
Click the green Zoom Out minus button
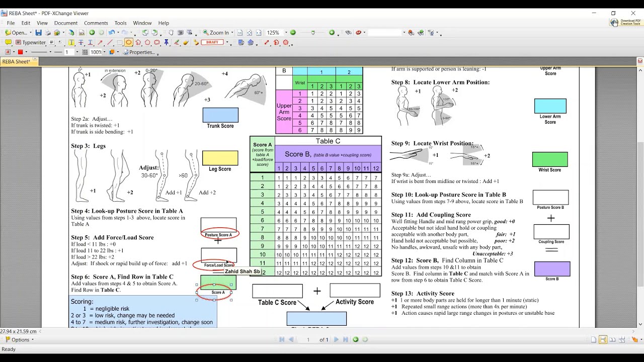click(x=293, y=33)
